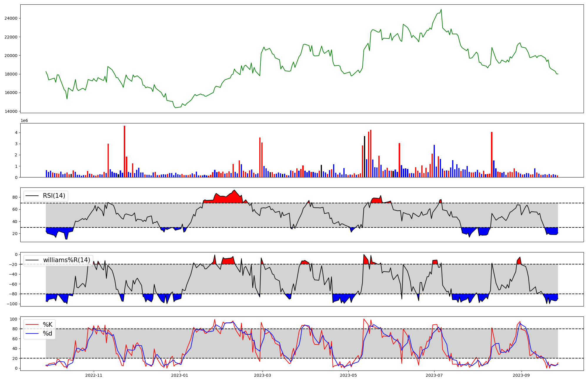Click the 2022-11 date tick label
The width and height of the screenshot is (588, 382).
93,375
